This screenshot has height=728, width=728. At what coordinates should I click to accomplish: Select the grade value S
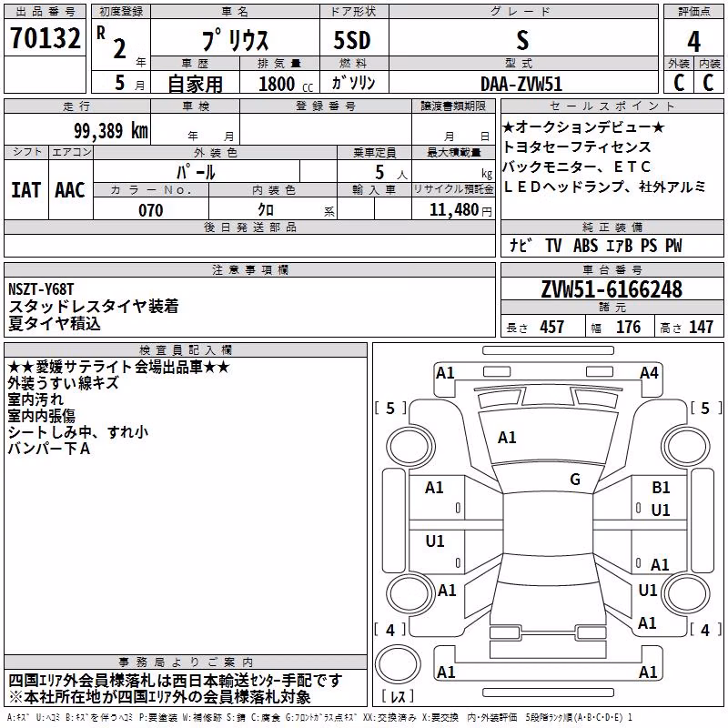(522, 40)
